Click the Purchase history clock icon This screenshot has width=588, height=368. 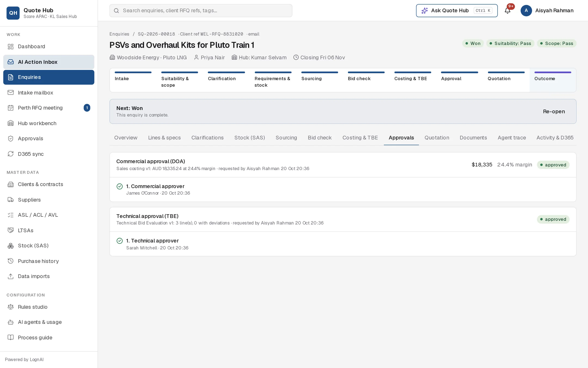pos(11,261)
